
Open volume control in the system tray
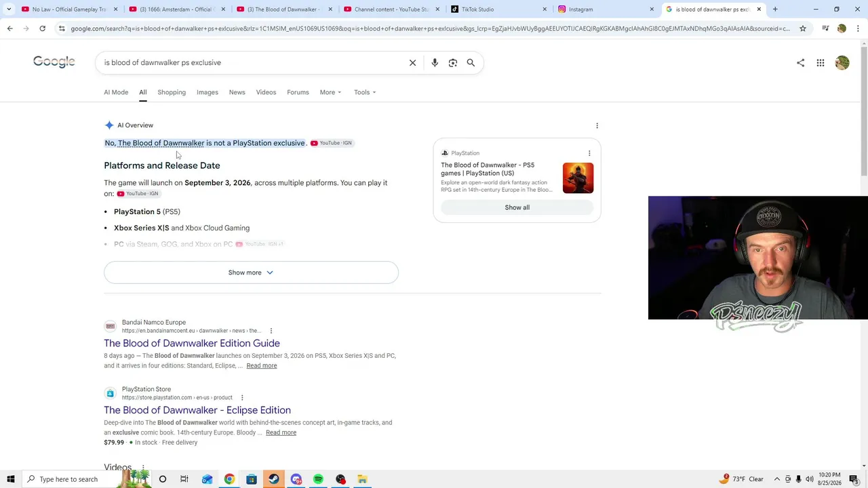coord(810,479)
